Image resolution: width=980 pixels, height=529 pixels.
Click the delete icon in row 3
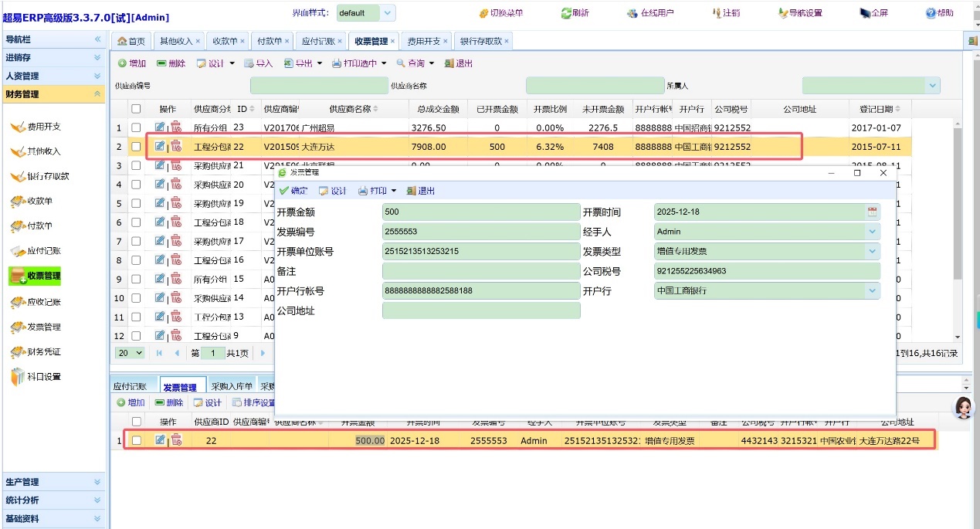coord(176,165)
